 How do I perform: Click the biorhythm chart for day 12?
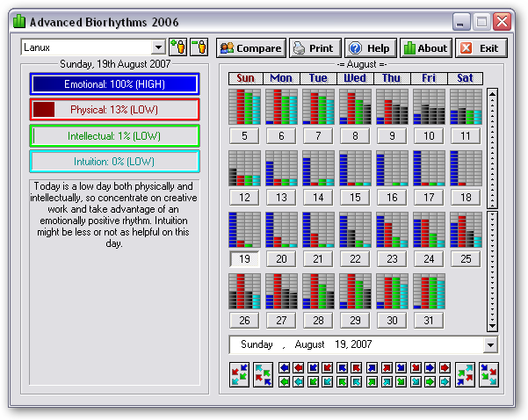point(244,168)
